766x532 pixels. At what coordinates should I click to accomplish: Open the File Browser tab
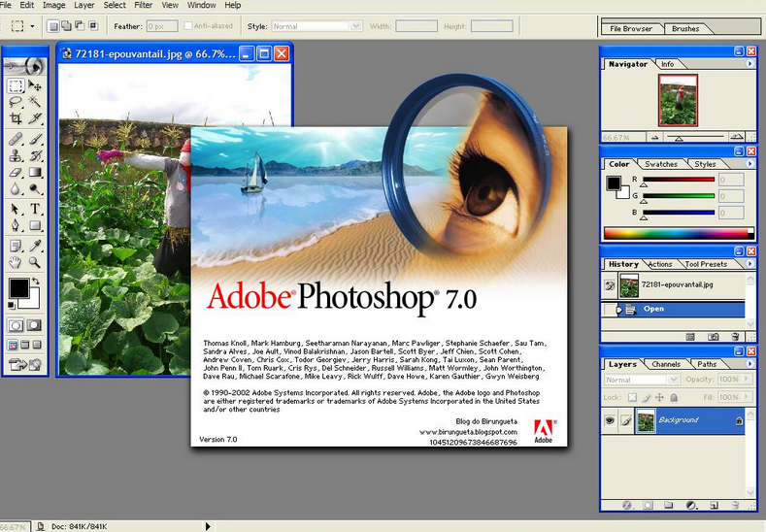coord(631,29)
